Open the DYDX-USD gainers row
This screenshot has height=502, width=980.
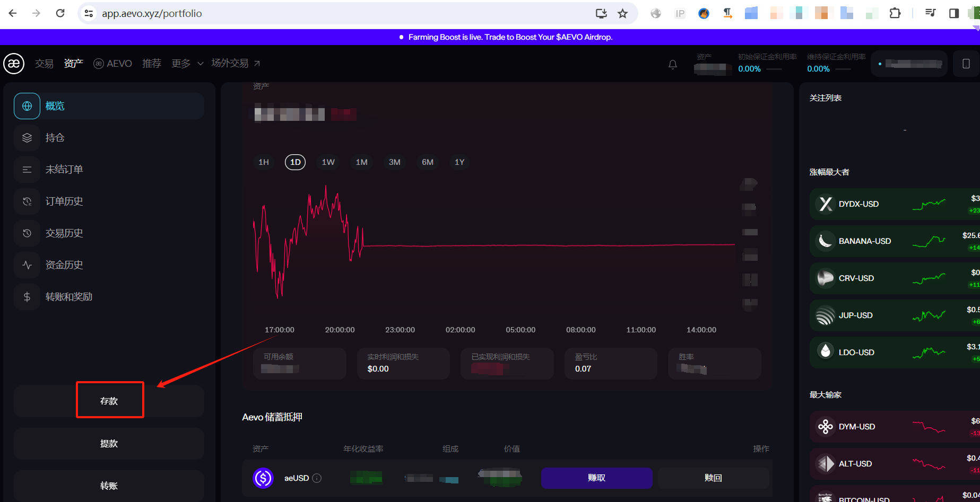[x=895, y=204]
